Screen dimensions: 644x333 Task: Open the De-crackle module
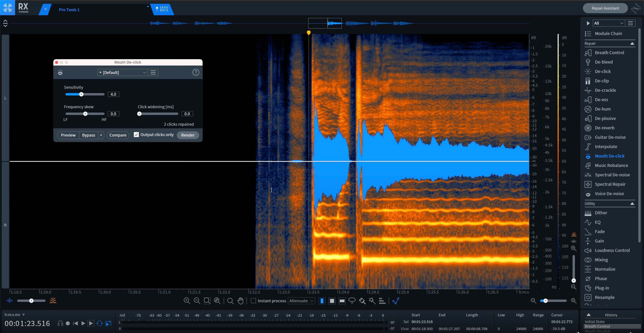coord(605,90)
